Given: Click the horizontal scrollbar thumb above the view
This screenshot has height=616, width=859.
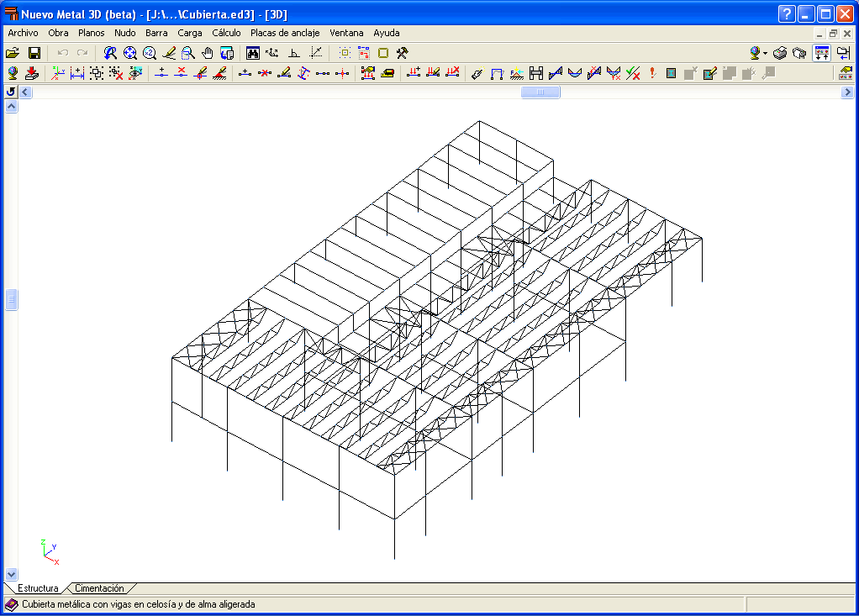Looking at the screenshot, I should tap(540, 92).
